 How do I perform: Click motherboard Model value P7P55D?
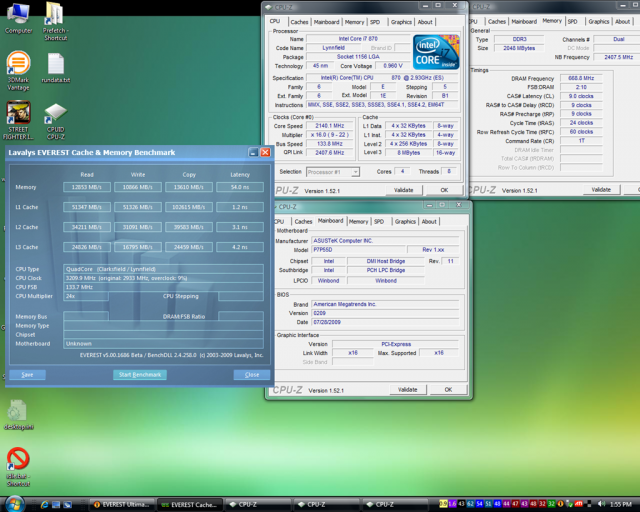pyautogui.click(x=358, y=249)
